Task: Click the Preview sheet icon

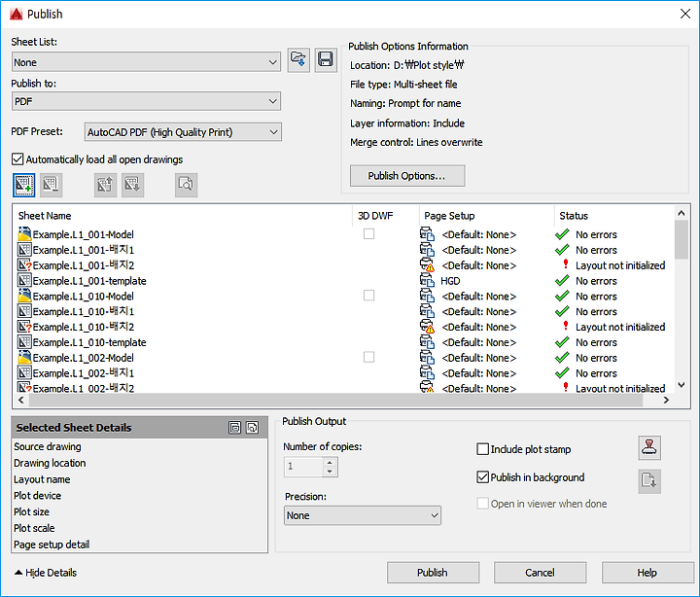Action: [x=186, y=185]
